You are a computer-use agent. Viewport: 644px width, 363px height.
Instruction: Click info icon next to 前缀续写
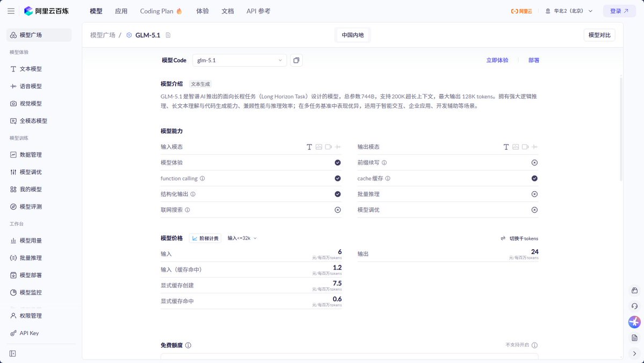click(384, 163)
